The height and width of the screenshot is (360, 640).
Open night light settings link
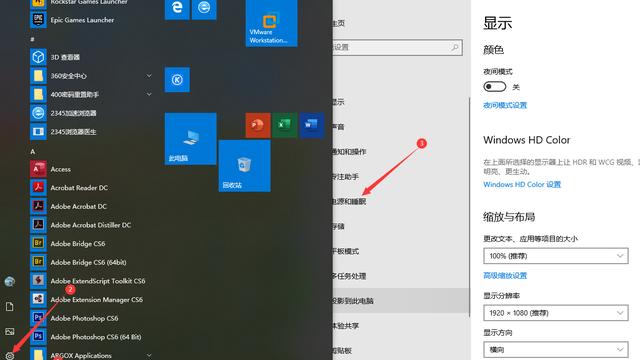tap(505, 105)
